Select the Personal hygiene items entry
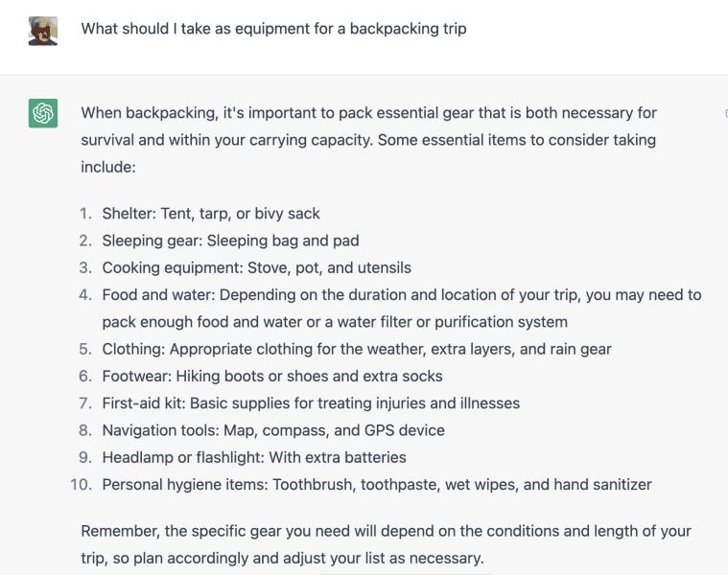The width and height of the screenshot is (728, 575). click(x=377, y=485)
